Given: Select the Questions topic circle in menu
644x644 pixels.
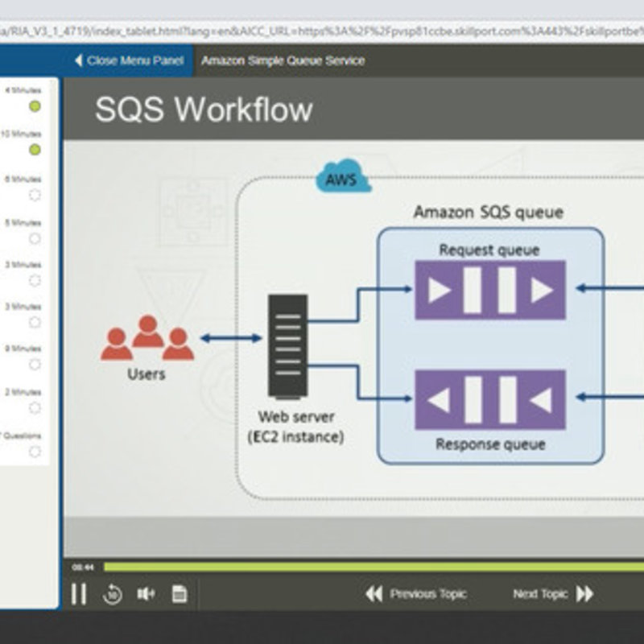Looking at the screenshot, I should pyautogui.click(x=35, y=452).
